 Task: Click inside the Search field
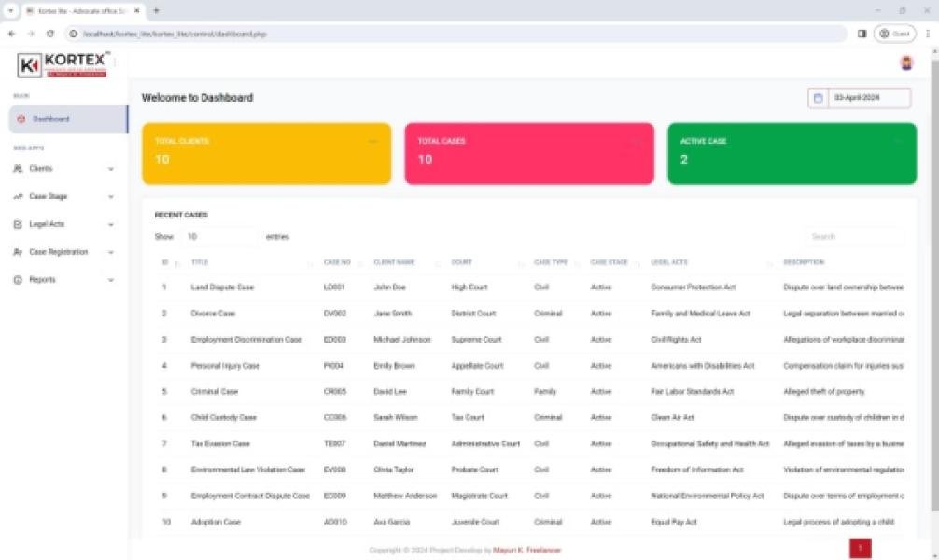click(x=853, y=237)
